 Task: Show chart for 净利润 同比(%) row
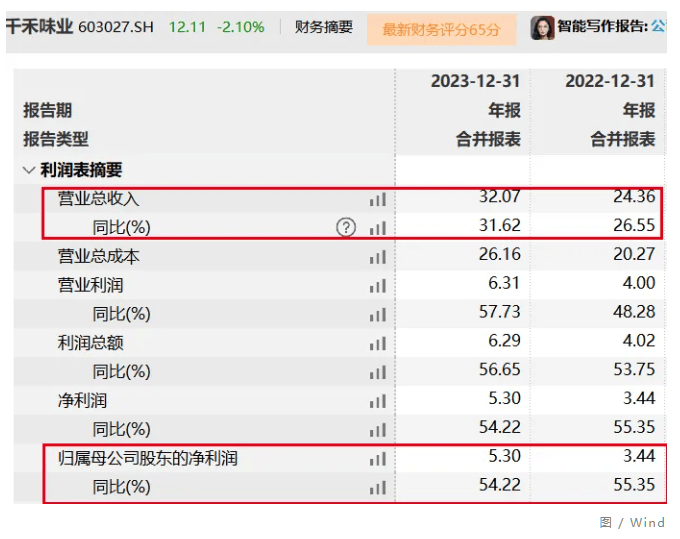point(378,431)
